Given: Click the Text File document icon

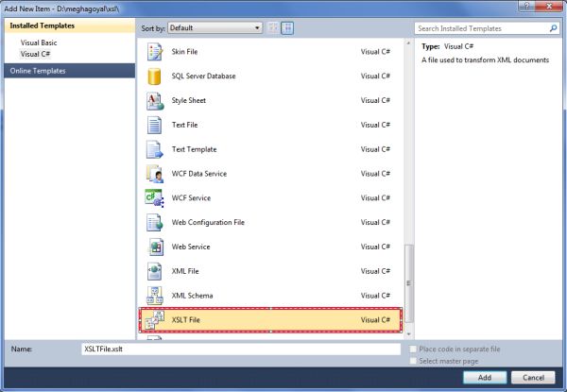Looking at the screenshot, I should pyautogui.click(x=154, y=125).
